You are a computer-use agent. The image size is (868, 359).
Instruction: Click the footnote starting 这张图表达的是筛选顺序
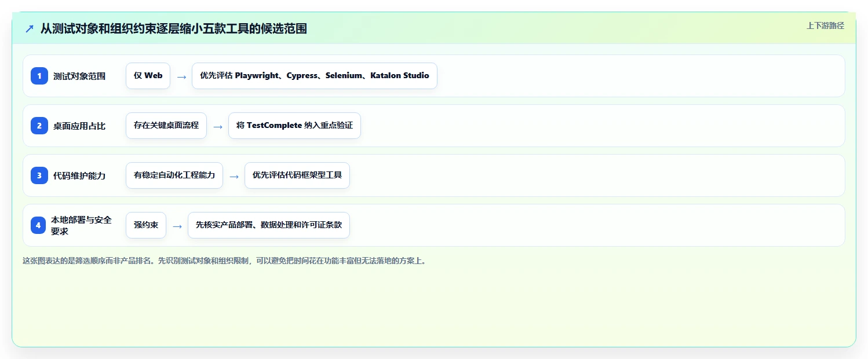pyautogui.click(x=225, y=261)
